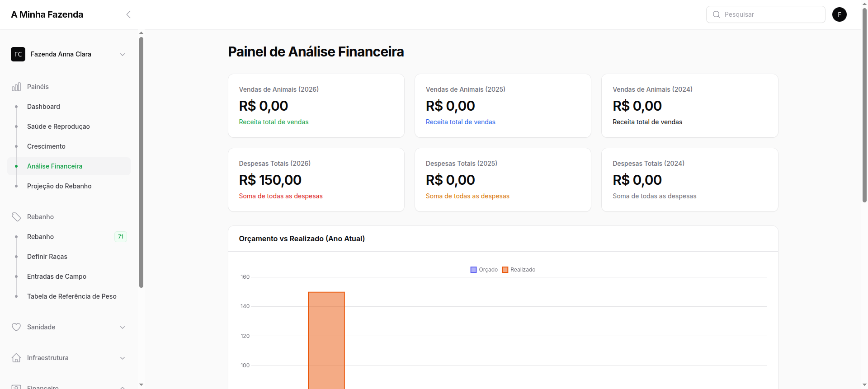This screenshot has width=868, height=389.
Task: Expand the Sanidade section
Action: 123,327
